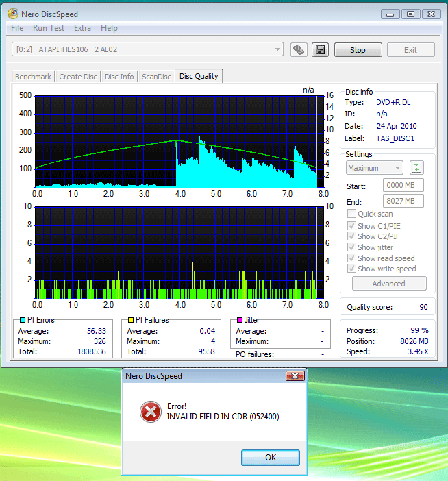Screen dimensions: 448x481
Task: Click PI Errors average 56.33
Action: [97, 331]
